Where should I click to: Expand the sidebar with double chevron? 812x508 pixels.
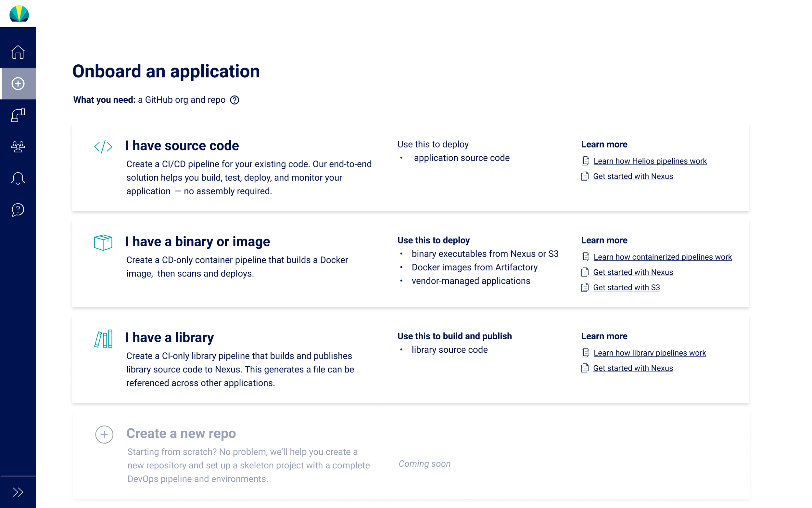pyautogui.click(x=18, y=492)
